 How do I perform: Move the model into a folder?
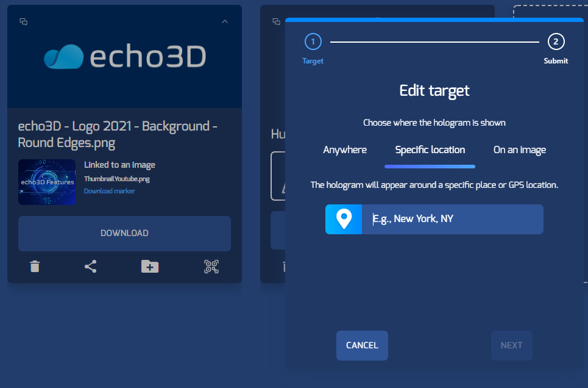point(149,266)
